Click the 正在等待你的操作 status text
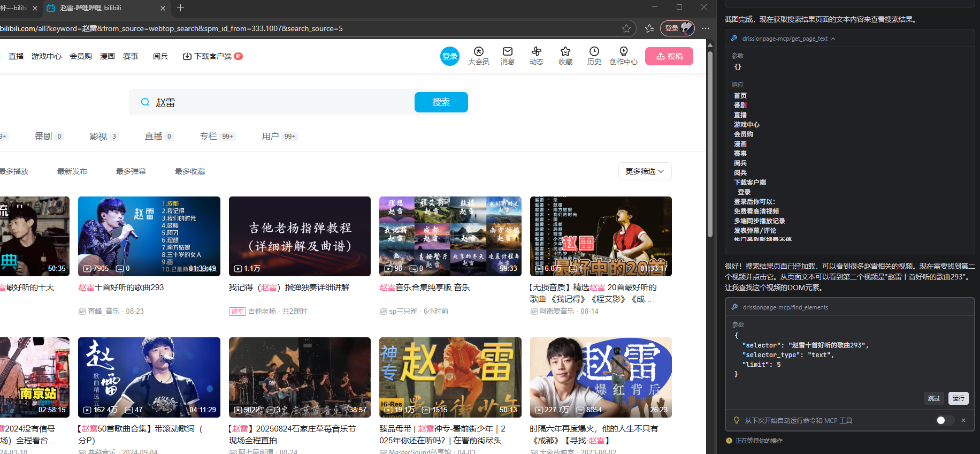The image size is (980, 454). (759, 441)
